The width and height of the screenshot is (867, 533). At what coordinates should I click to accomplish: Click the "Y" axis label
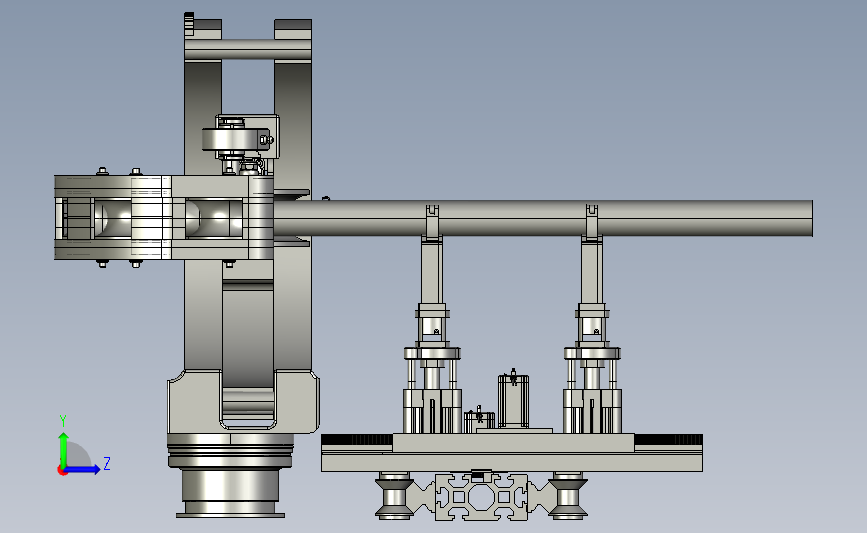(63, 421)
